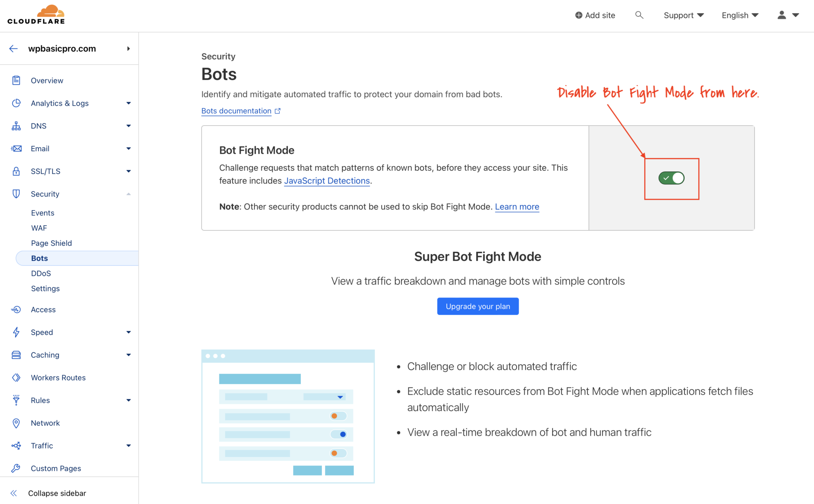Click the account profile icon

781,15
